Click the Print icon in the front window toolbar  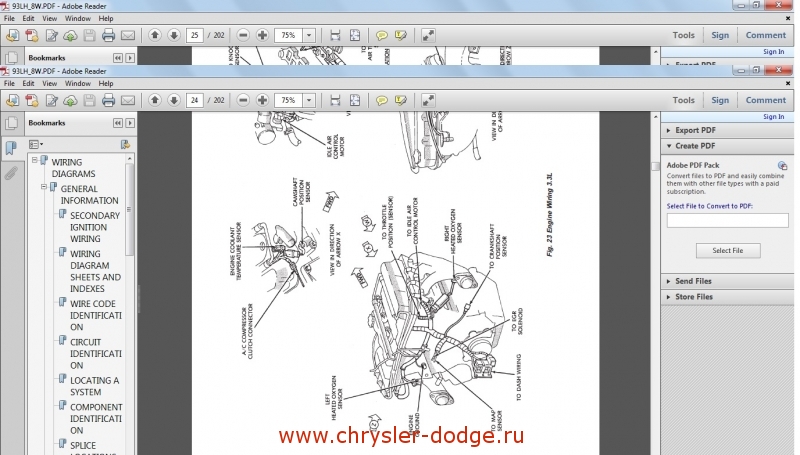pos(108,101)
